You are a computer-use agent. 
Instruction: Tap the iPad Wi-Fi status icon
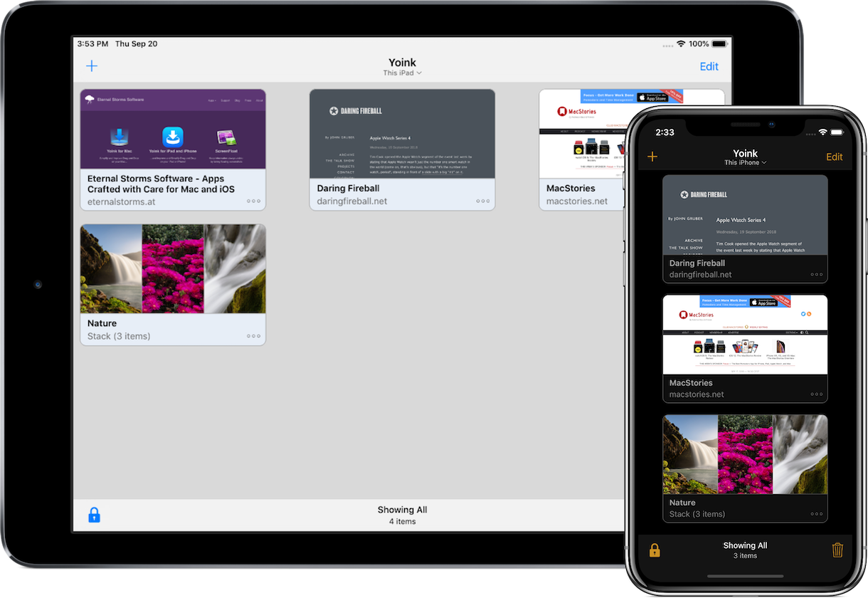[681, 44]
